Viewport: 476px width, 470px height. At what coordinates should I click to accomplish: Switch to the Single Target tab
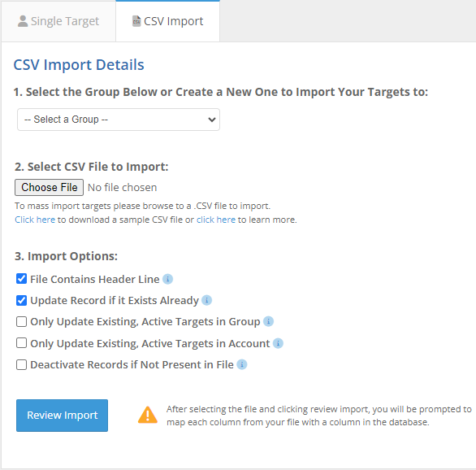tap(58, 21)
